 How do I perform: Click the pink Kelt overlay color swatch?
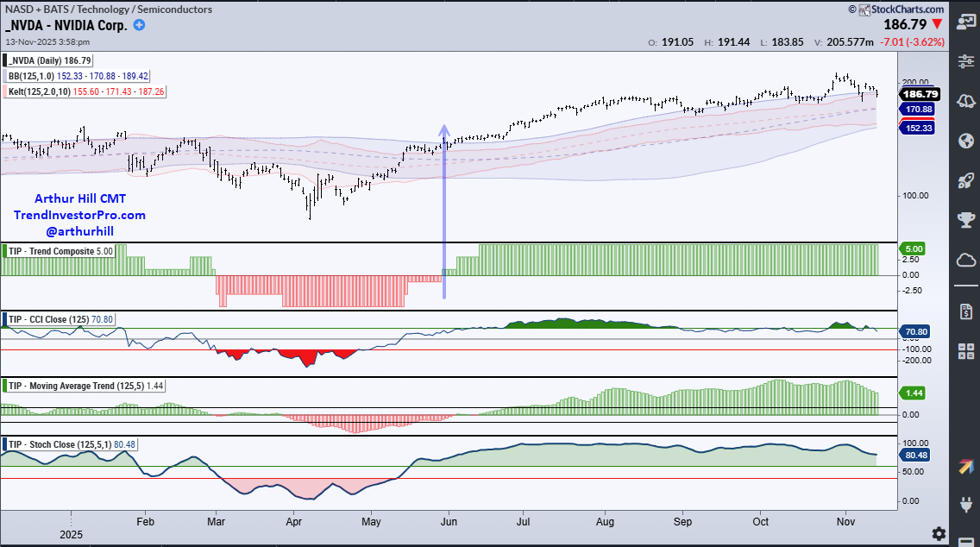tap(5, 91)
